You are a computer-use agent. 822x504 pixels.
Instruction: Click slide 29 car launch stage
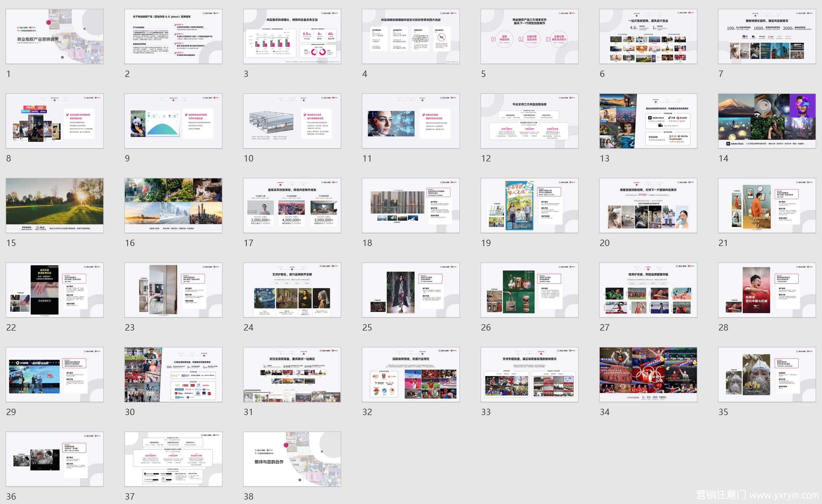(x=54, y=374)
